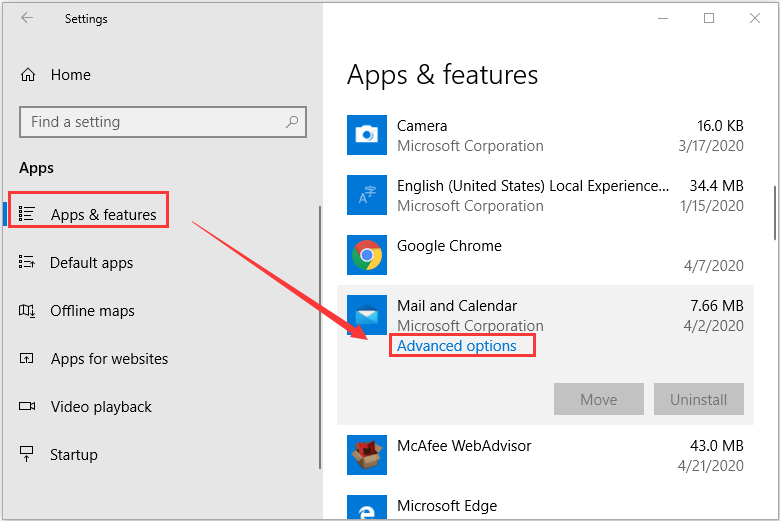Screen dimensions: 780x521
Task: Click the search magnifier icon
Action: pos(292,121)
